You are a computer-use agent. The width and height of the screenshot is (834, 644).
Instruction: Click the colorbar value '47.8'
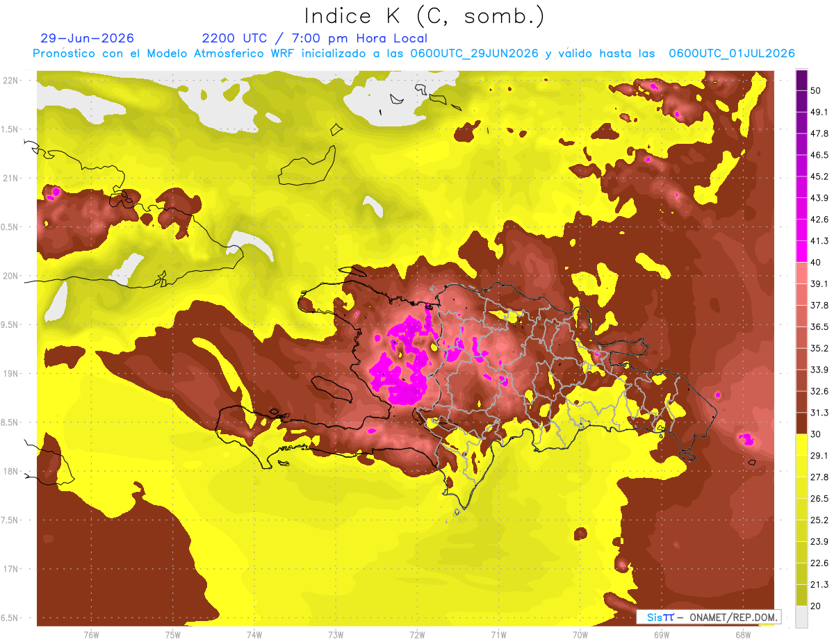coord(819,133)
